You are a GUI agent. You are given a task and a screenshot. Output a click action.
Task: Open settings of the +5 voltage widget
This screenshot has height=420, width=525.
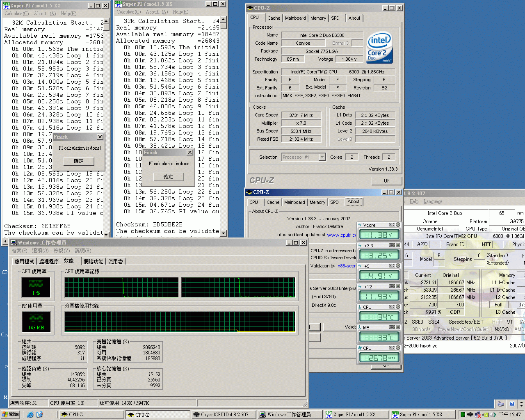(x=392, y=266)
